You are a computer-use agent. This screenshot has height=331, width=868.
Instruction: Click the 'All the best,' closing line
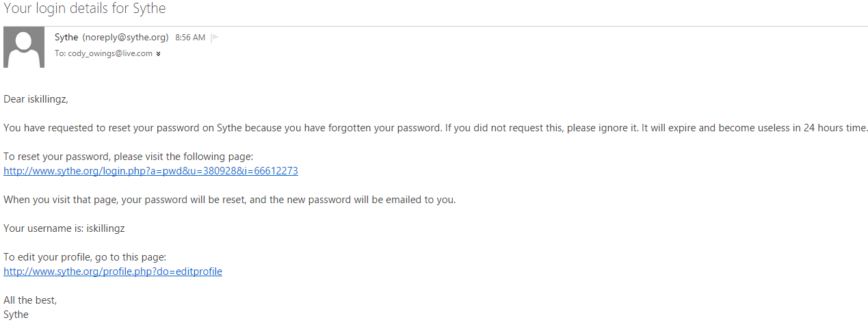point(30,300)
